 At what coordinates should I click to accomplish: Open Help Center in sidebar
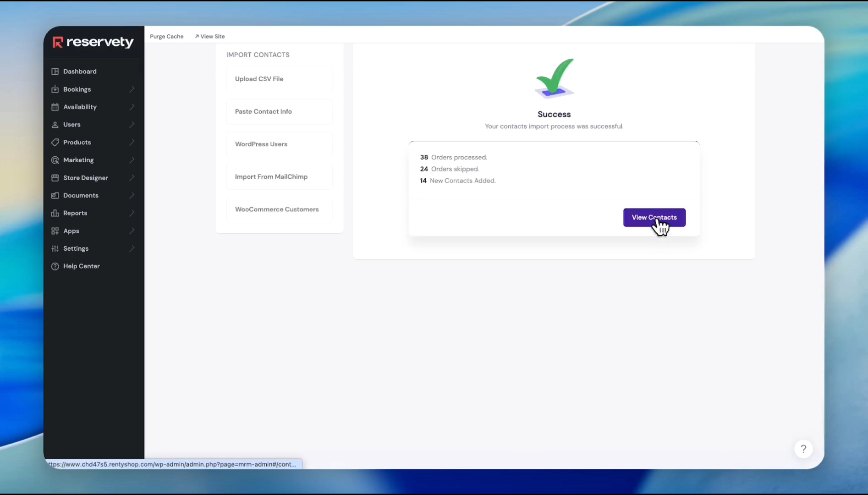click(81, 266)
